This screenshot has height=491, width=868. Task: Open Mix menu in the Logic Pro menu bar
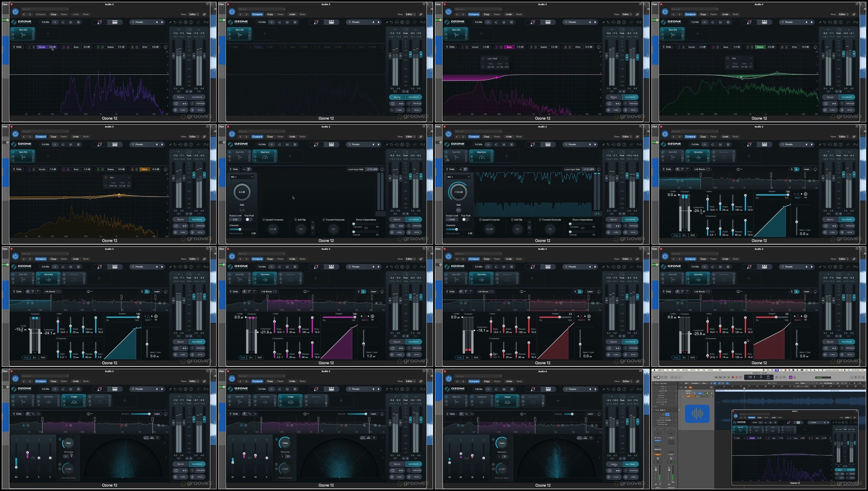[698, 370]
